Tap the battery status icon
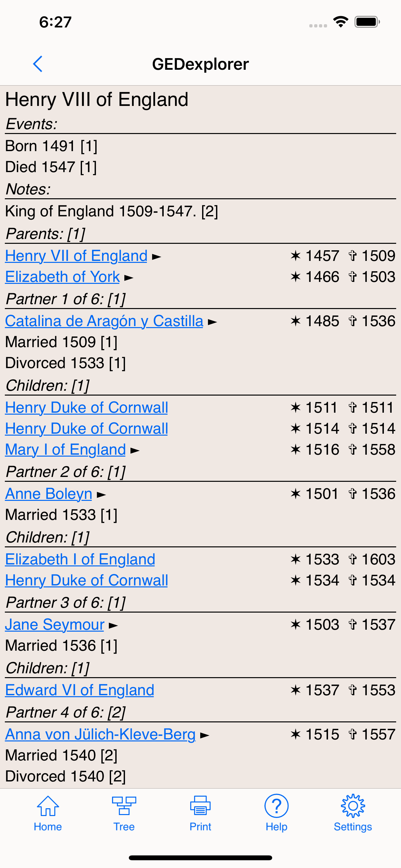401x868 pixels. 367,22
